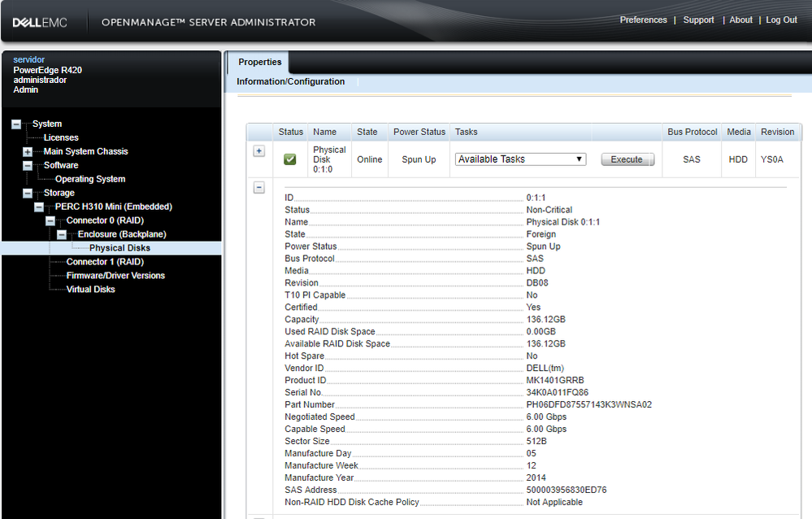Click the Not Applicable cache policy value

pos(554,502)
